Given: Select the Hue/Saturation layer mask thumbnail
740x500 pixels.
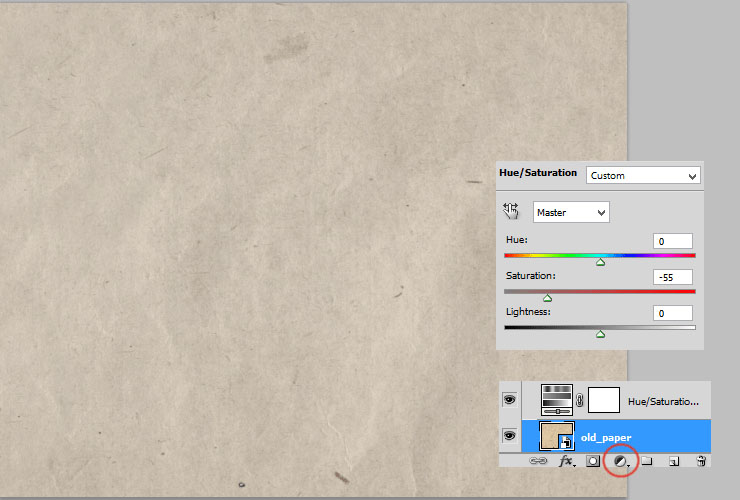Looking at the screenshot, I should [x=605, y=400].
